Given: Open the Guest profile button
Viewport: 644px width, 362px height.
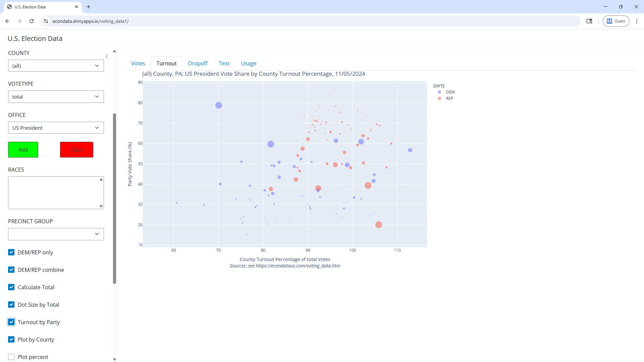Looking at the screenshot, I should [x=616, y=21].
